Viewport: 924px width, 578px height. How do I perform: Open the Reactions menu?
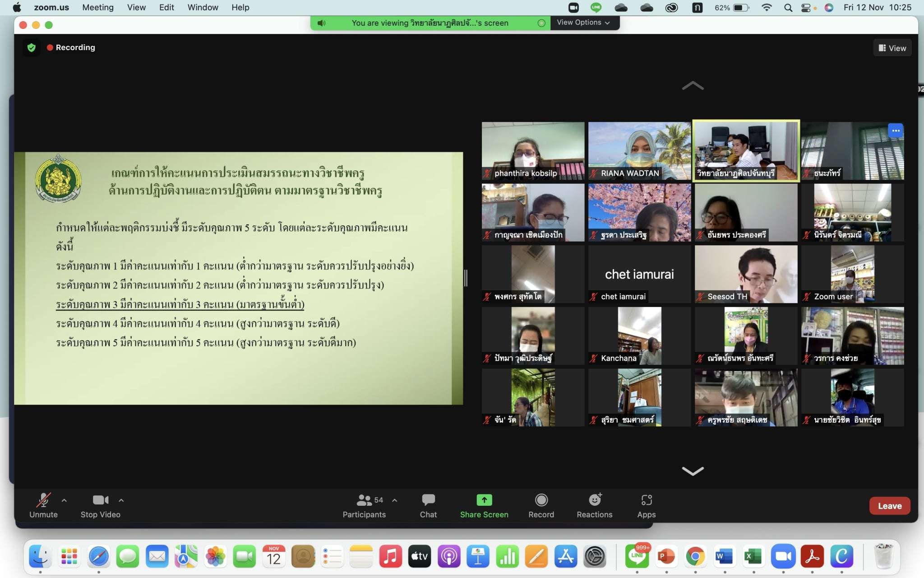(x=594, y=505)
